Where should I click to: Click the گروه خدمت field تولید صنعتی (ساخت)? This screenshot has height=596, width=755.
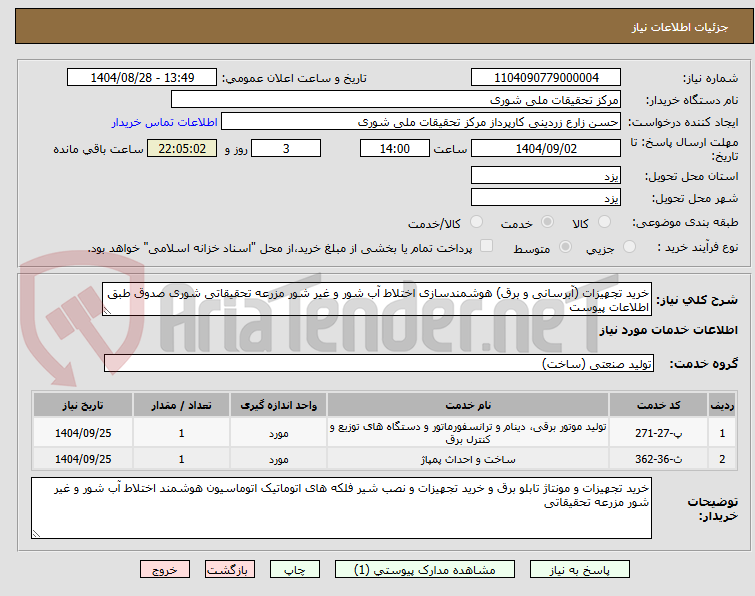378,363
